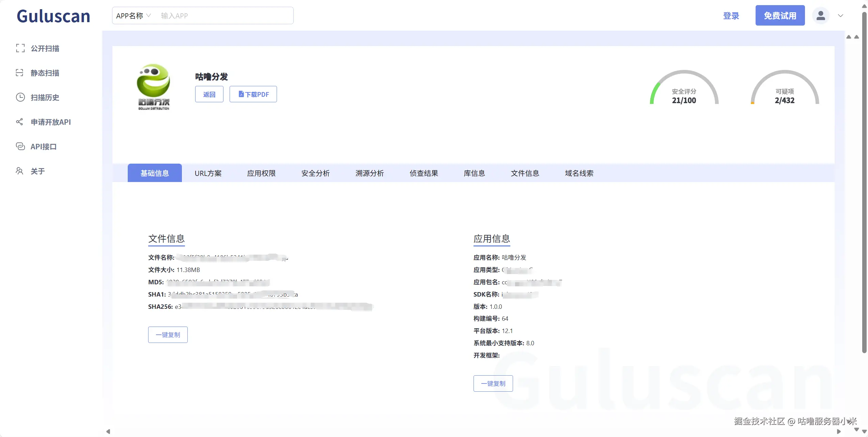Switch to the URL方案 tab

[208, 173]
